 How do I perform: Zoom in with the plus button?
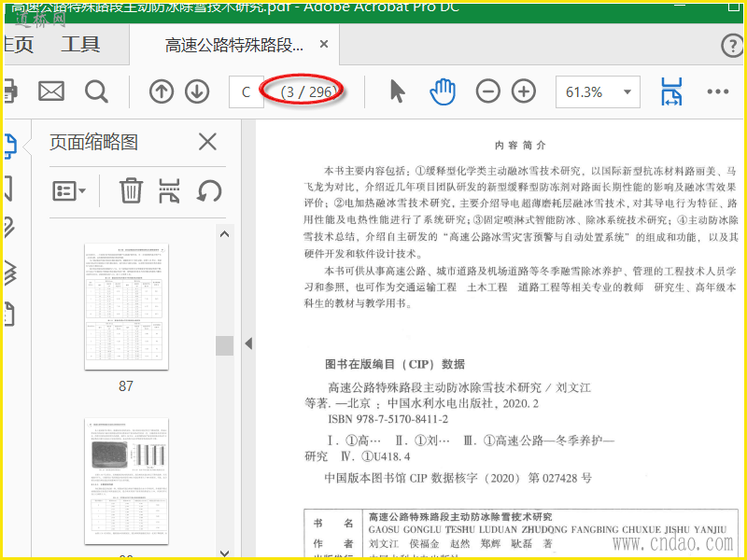pyautogui.click(x=524, y=91)
